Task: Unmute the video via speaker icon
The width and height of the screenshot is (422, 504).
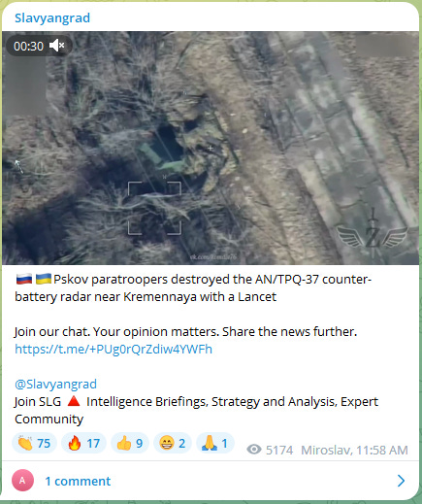Action: click(x=57, y=46)
